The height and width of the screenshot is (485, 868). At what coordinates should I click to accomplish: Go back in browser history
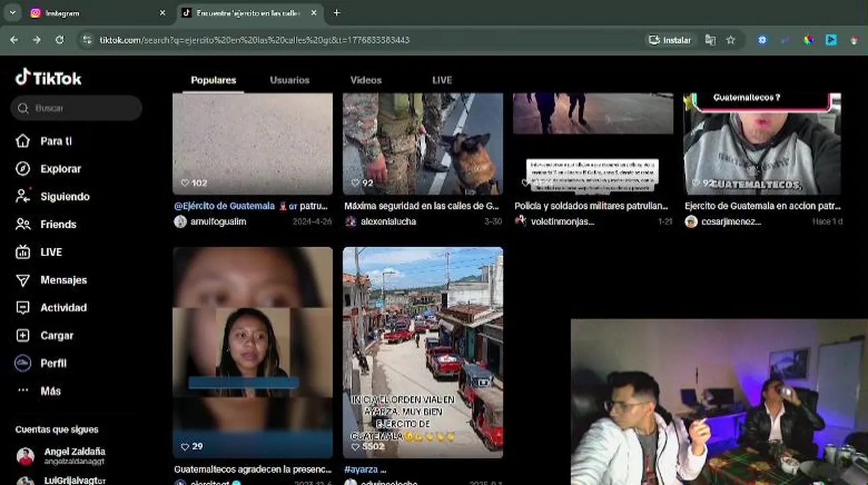coord(14,40)
